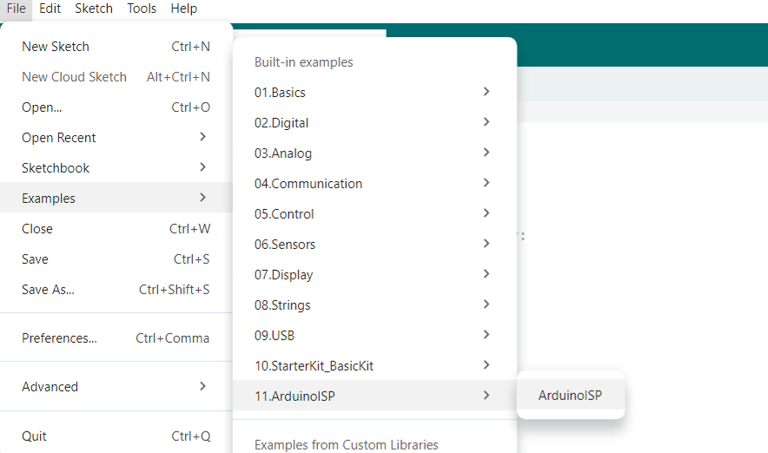Screen dimensions: 768x453
Task: Click the Open... menu entry
Action: (x=116, y=107)
